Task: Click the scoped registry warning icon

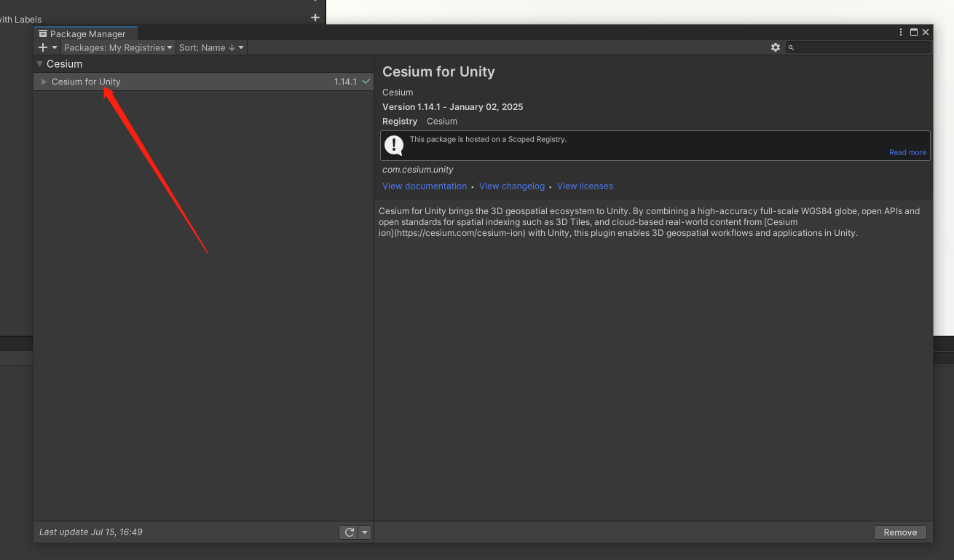Action: (394, 146)
